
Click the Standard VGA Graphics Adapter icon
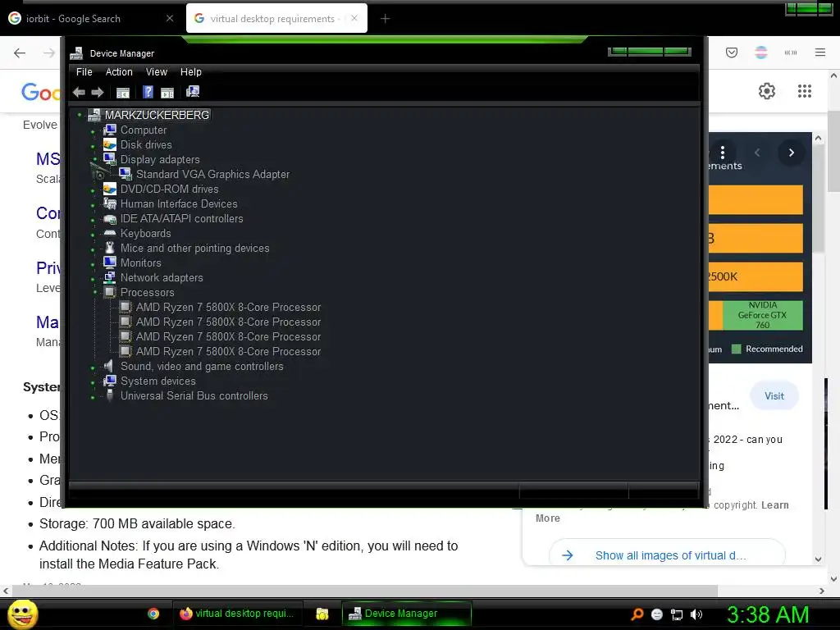click(x=126, y=174)
